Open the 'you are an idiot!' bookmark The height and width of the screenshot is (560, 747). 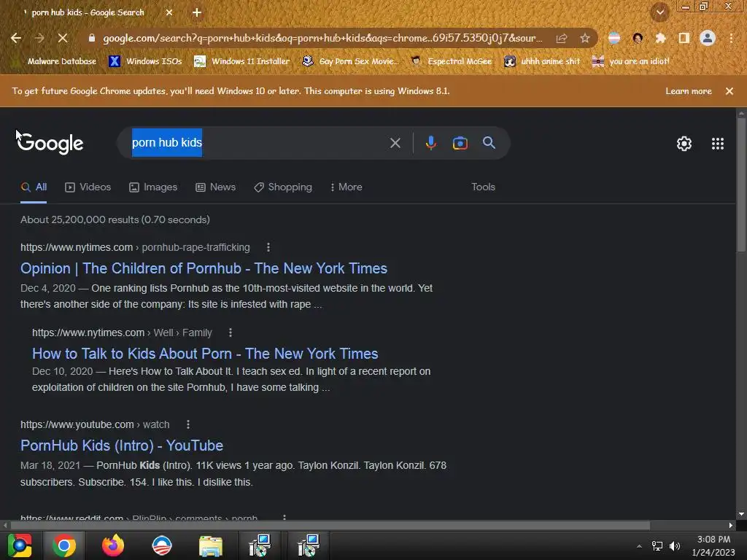(x=631, y=61)
